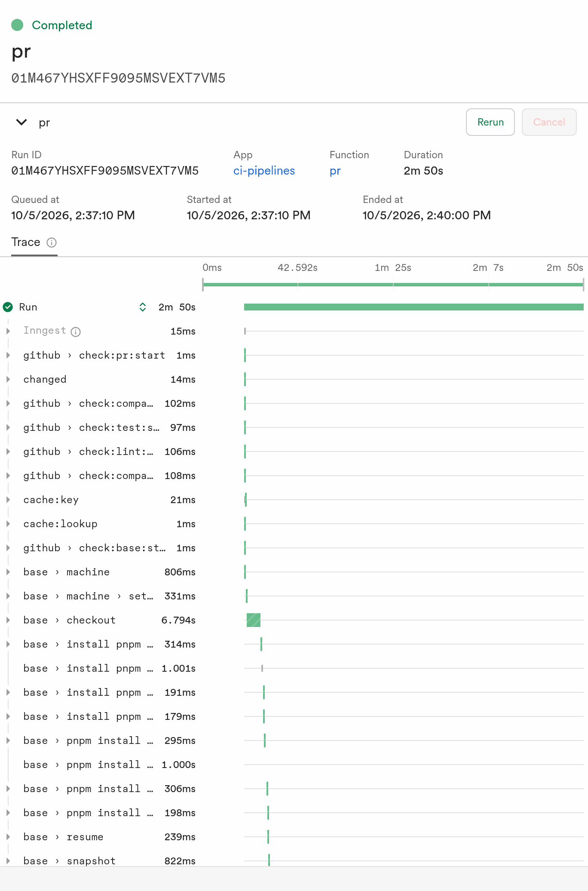Click the 42.592s timeline tick label
The image size is (588, 891).
pyautogui.click(x=297, y=267)
